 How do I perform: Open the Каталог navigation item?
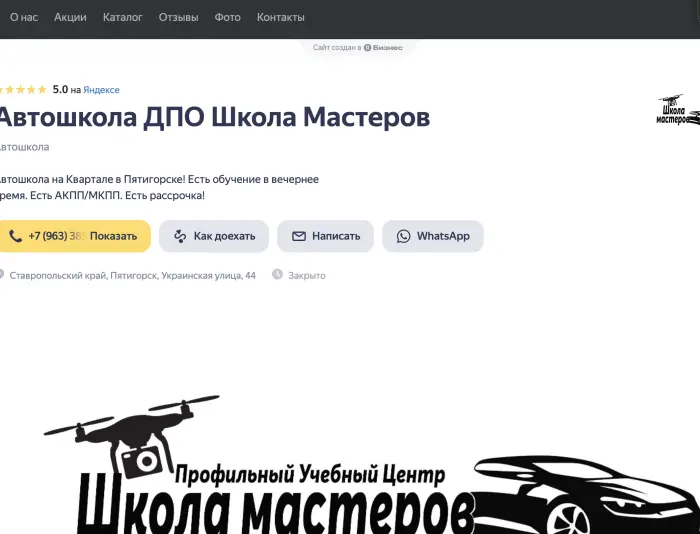[x=122, y=18]
